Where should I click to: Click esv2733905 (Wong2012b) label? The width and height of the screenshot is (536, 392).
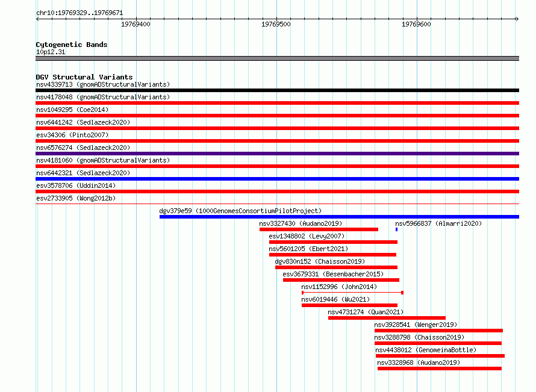tap(76, 198)
